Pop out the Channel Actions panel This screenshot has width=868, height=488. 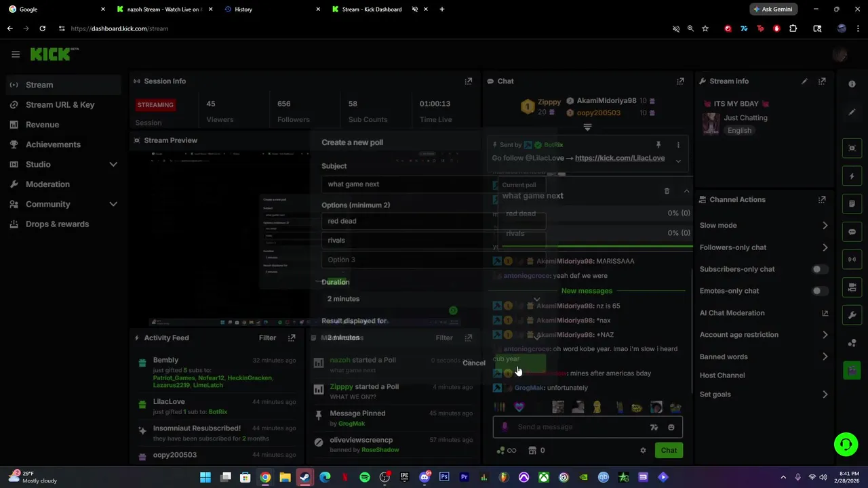[822, 200]
